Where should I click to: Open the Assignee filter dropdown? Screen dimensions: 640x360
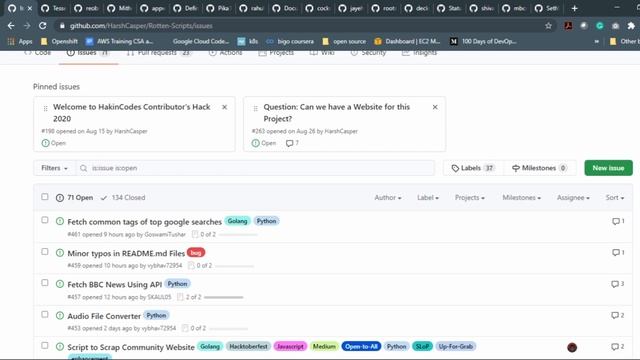[x=573, y=198]
